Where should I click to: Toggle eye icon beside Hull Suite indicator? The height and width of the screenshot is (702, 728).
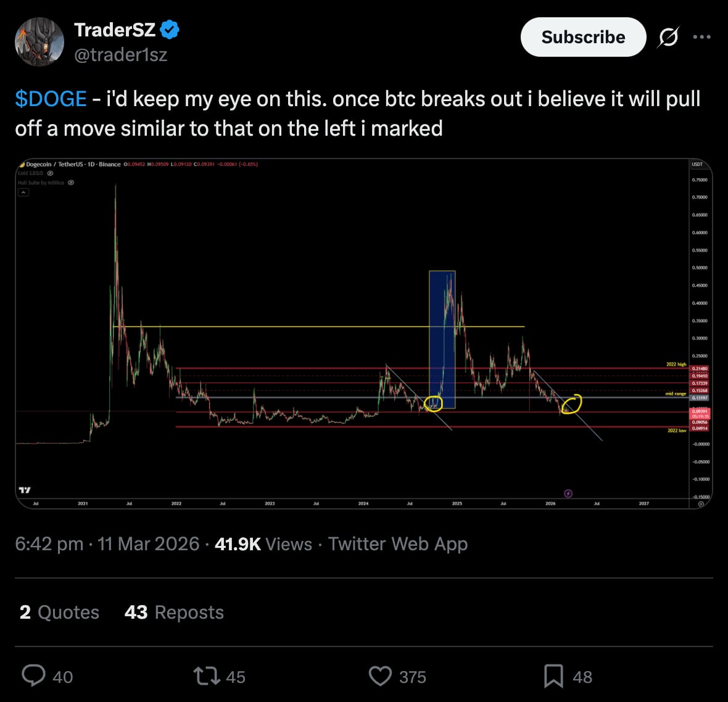click(x=71, y=183)
